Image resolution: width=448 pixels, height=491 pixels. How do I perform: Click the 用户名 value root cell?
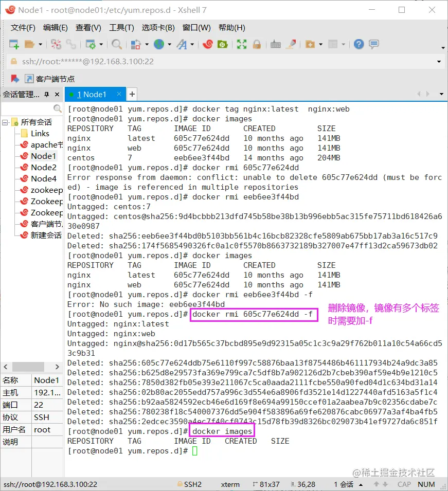pos(47,430)
